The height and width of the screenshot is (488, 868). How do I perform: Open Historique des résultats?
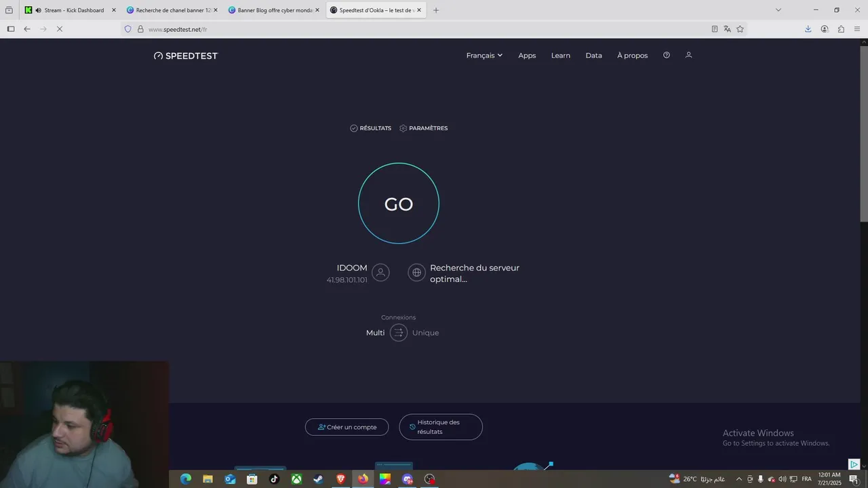coord(441,427)
